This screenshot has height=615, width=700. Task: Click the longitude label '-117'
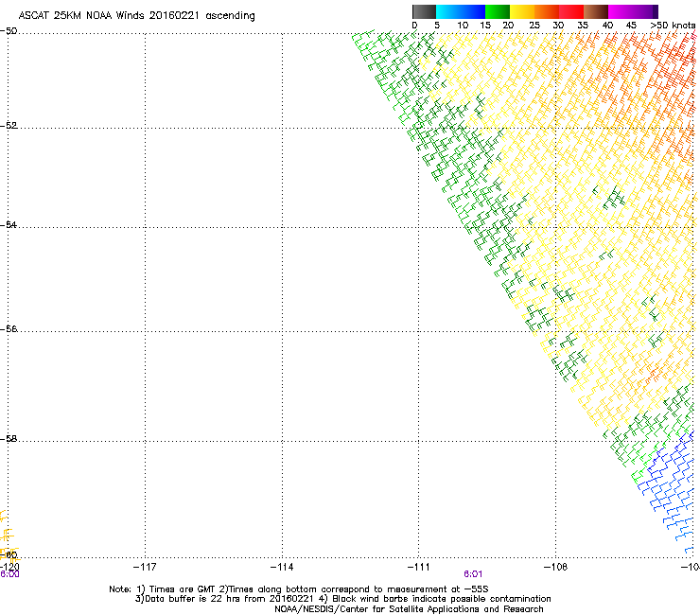coord(145,567)
